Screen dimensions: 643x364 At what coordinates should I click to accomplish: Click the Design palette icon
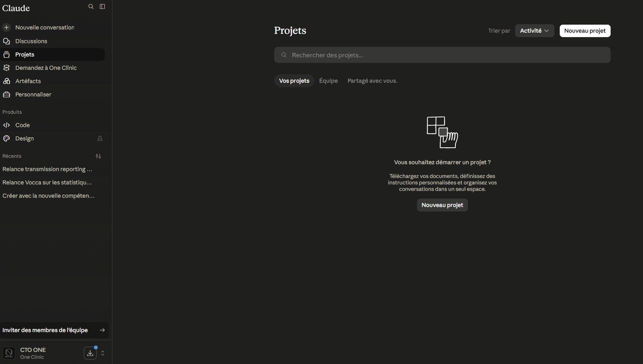[6, 138]
